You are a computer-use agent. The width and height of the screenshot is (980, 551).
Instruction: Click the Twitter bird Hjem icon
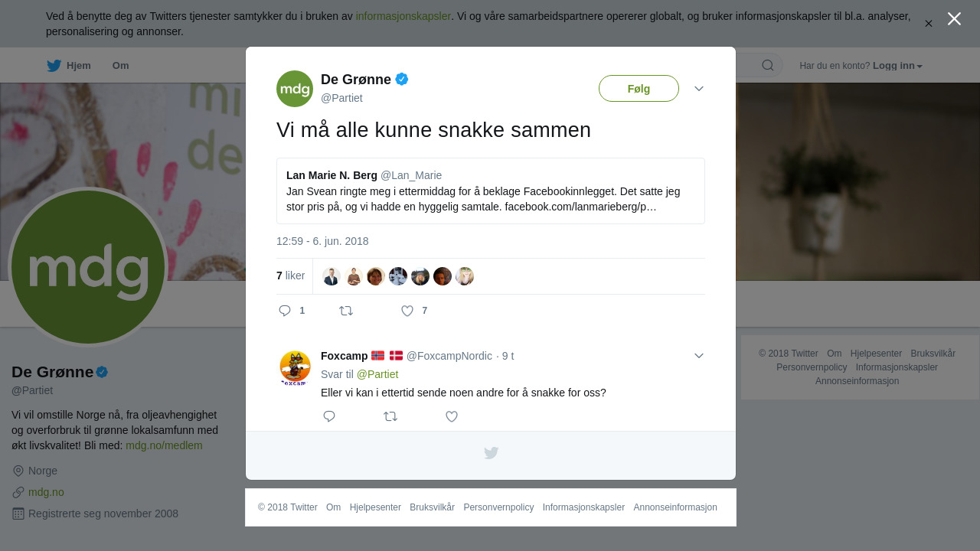(54, 66)
